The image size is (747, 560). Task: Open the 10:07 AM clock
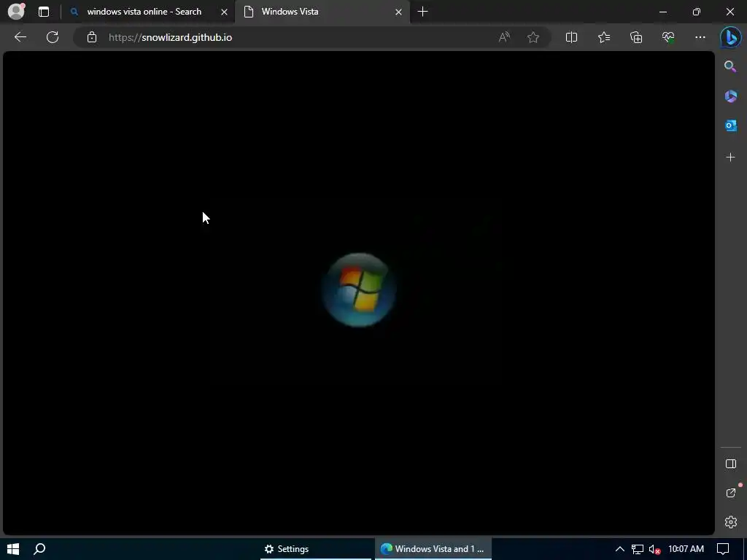tap(686, 549)
